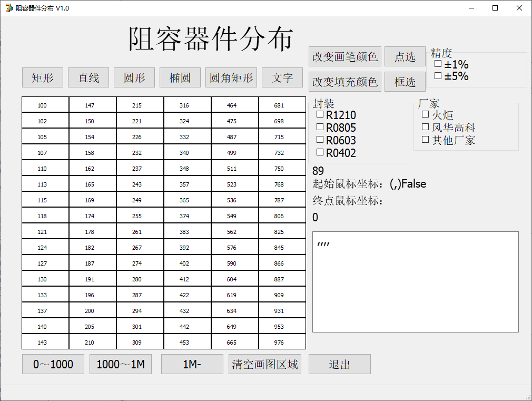Select the 文字 (text) tool
Image resolution: width=532 pixels, height=401 pixels.
click(282, 77)
